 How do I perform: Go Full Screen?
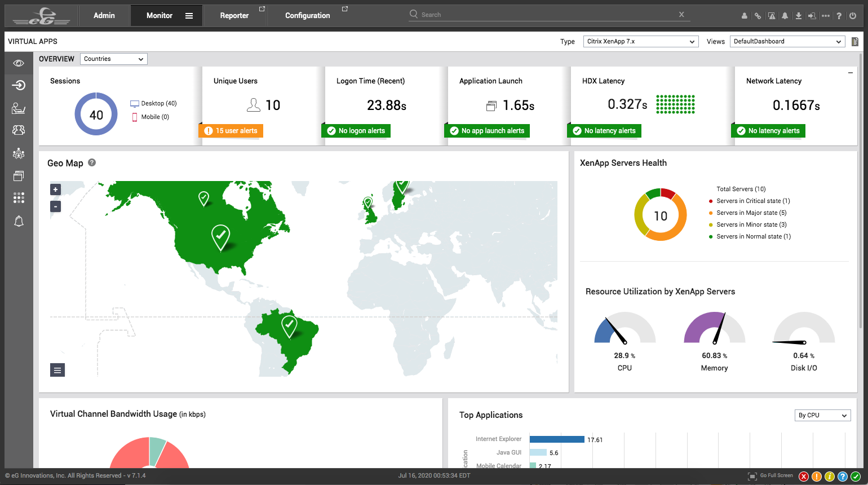(770, 476)
